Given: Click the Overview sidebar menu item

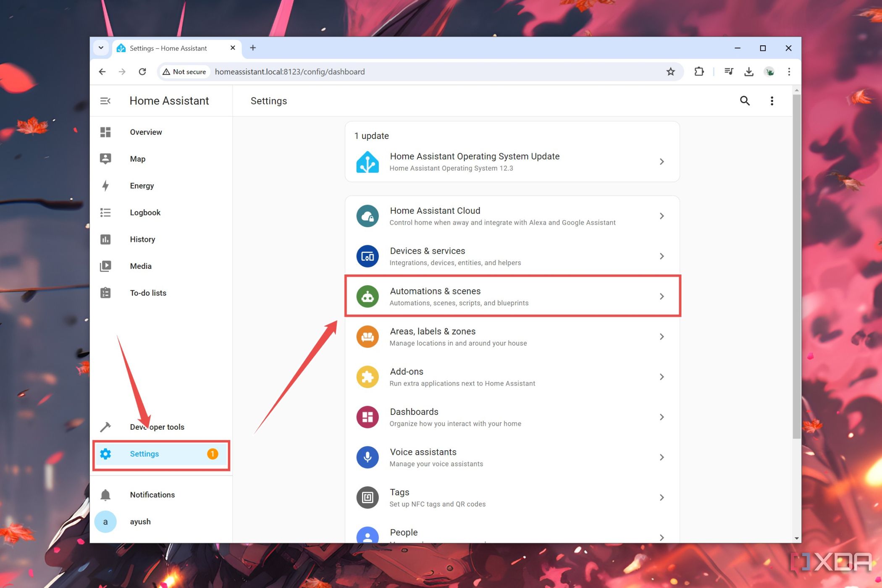Looking at the screenshot, I should (x=146, y=132).
